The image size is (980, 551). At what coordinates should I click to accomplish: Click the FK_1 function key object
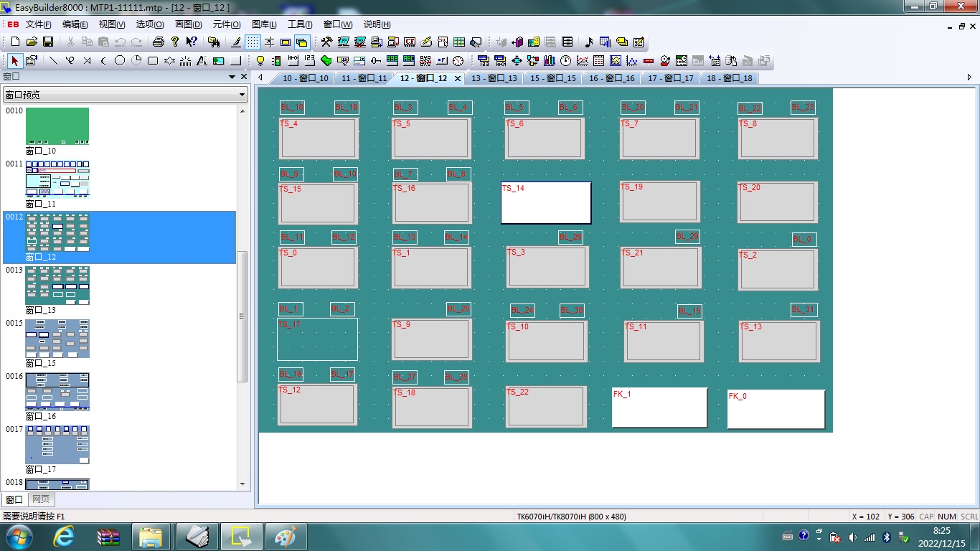point(659,408)
